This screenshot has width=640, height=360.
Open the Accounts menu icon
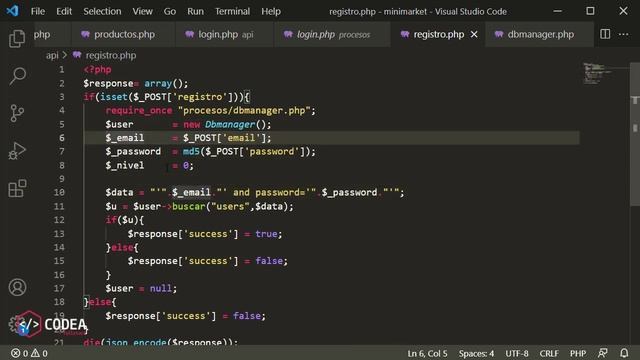click(x=17, y=287)
